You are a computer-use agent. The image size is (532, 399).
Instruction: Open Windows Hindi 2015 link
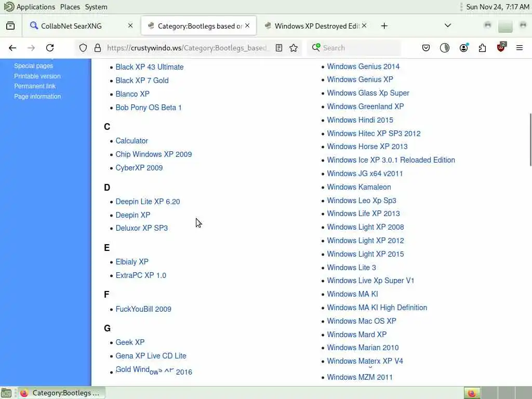coord(360,120)
